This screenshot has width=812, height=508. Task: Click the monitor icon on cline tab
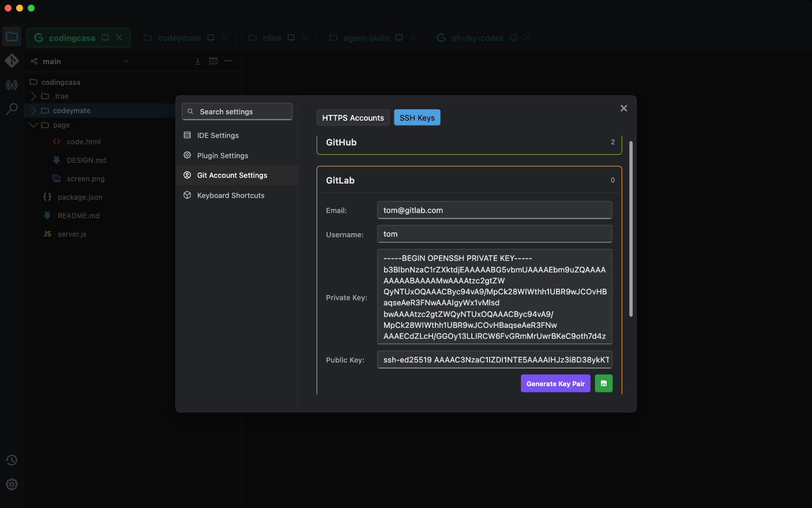click(x=291, y=38)
